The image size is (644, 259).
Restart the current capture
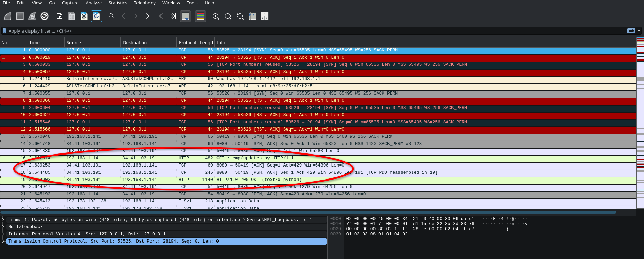[32, 16]
